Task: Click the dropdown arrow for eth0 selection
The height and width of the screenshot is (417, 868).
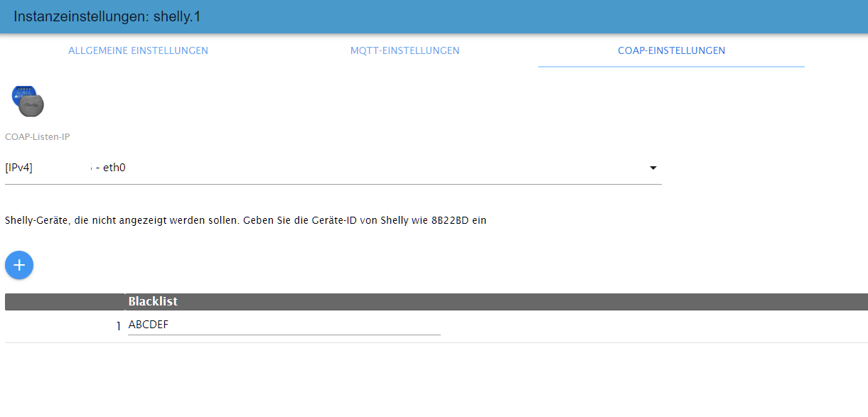Action: 653,168
